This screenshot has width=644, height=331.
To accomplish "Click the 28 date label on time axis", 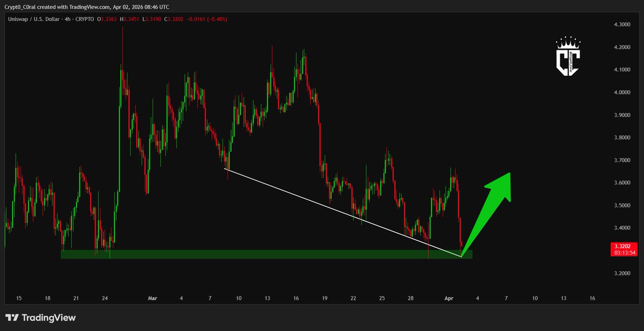I will 411,298.
